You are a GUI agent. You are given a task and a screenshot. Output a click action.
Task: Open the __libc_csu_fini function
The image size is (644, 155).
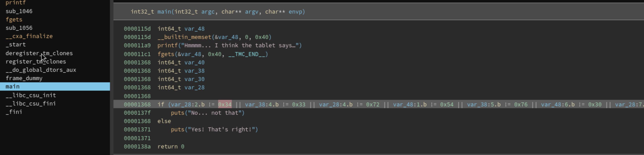click(x=31, y=104)
